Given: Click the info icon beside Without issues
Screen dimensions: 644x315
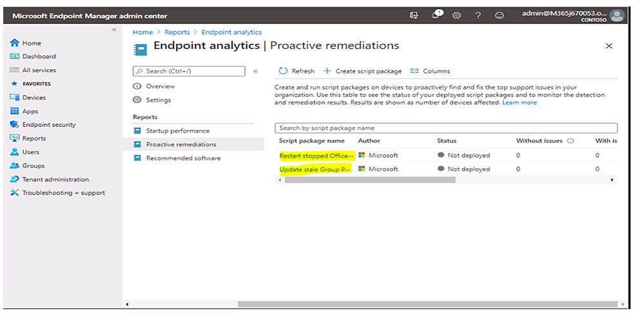Looking at the screenshot, I should (x=570, y=140).
